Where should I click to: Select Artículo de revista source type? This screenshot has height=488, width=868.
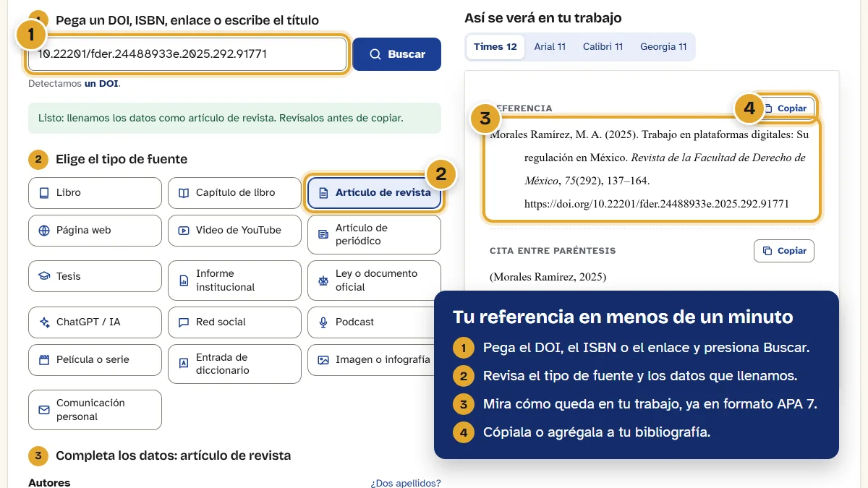pos(374,193)
